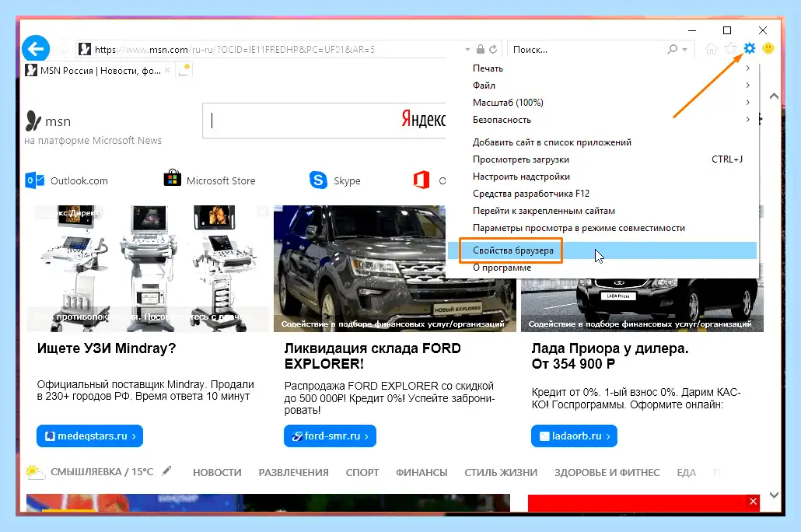Click the Office icon
This screenshot has width=801, height=532.
[x=421, y=180]
